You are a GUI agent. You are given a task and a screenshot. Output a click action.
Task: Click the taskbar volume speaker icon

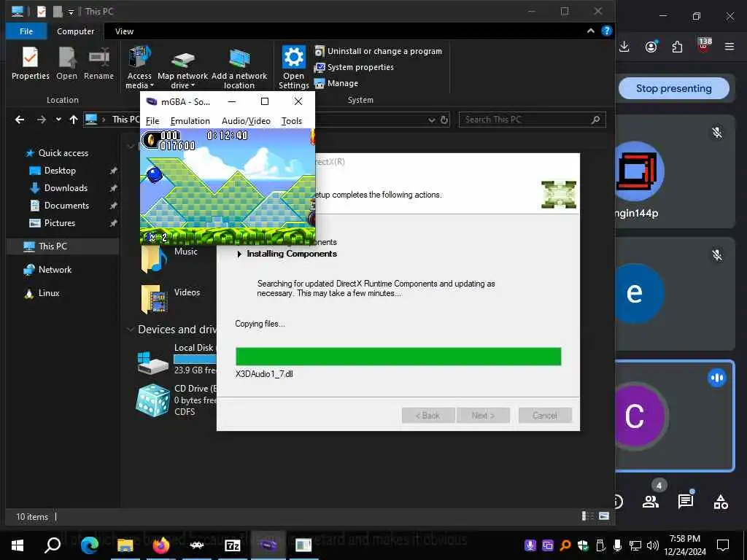point(653,545)
